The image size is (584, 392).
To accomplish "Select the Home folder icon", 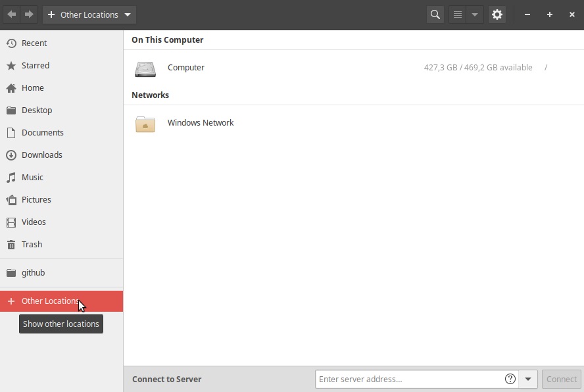I will click(11, 88).
